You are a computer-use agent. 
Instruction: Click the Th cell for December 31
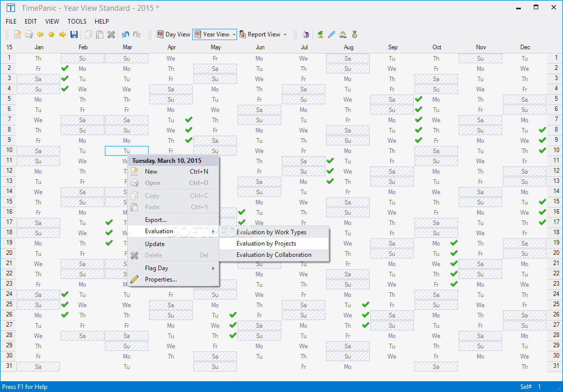coord(524,366)
